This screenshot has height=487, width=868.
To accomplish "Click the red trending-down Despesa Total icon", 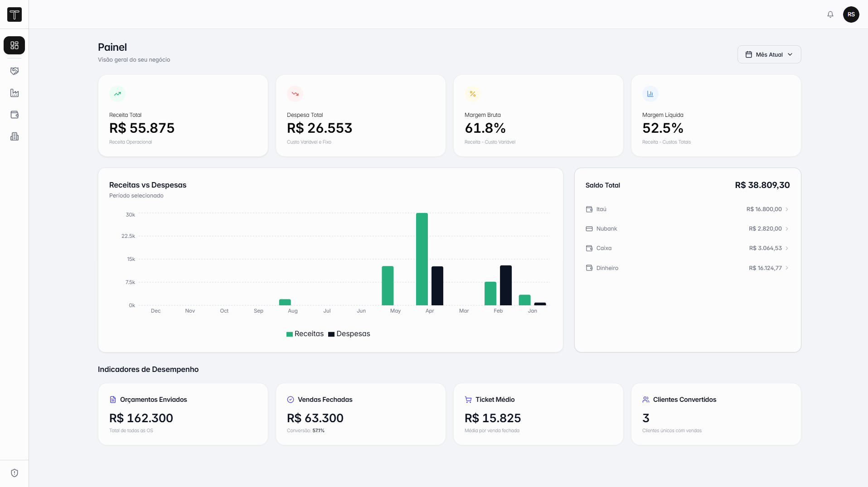I will (x=295, y=94).
